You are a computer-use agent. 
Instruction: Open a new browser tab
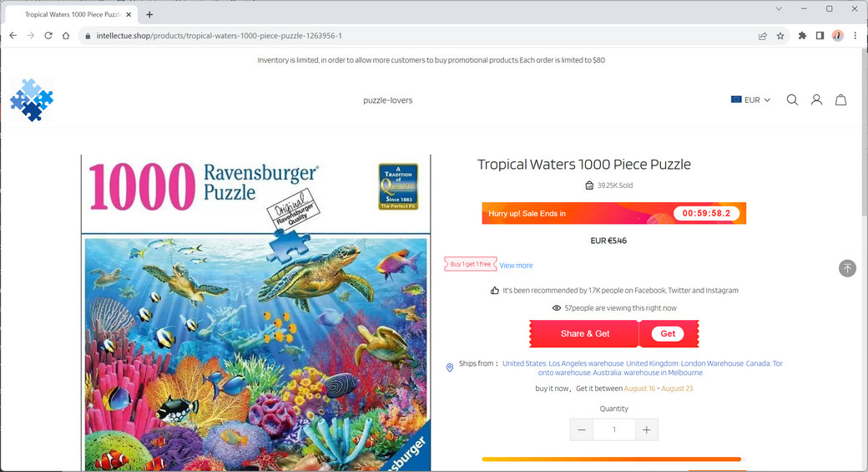(x=149, y=14)
